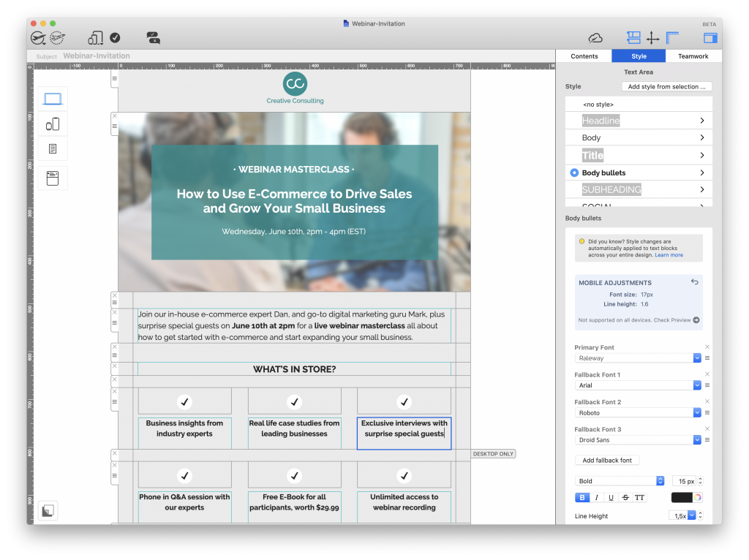Remove Fallback Font 2 with its X icon
This screenshot has height=560, width=749.
pos(707,401)
